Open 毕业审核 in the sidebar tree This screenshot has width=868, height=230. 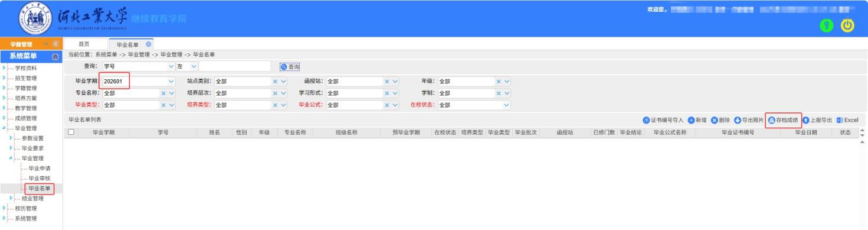click(40, 179)
